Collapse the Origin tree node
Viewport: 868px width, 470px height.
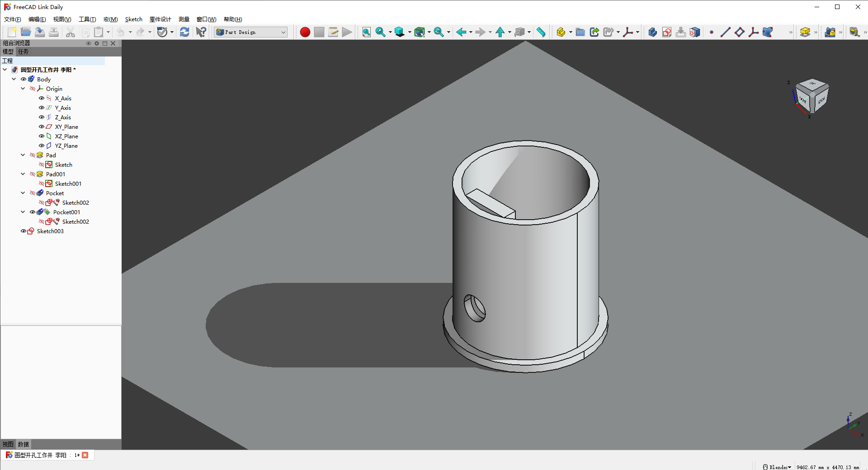pos(23,89)
